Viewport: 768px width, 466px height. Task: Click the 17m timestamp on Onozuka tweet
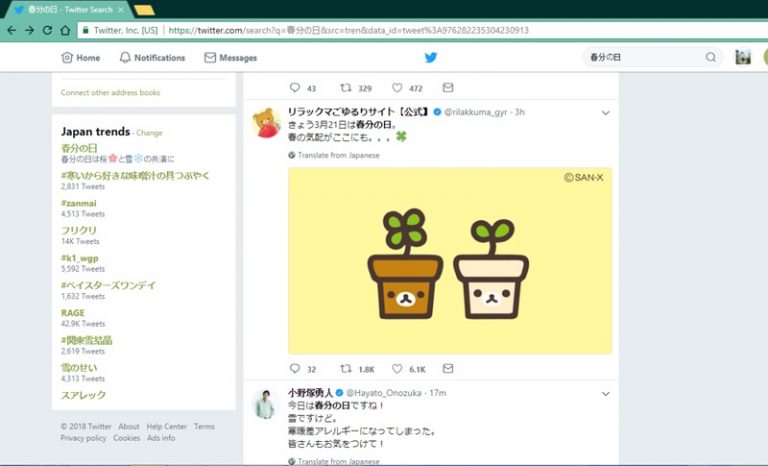(x=437, y=393)
